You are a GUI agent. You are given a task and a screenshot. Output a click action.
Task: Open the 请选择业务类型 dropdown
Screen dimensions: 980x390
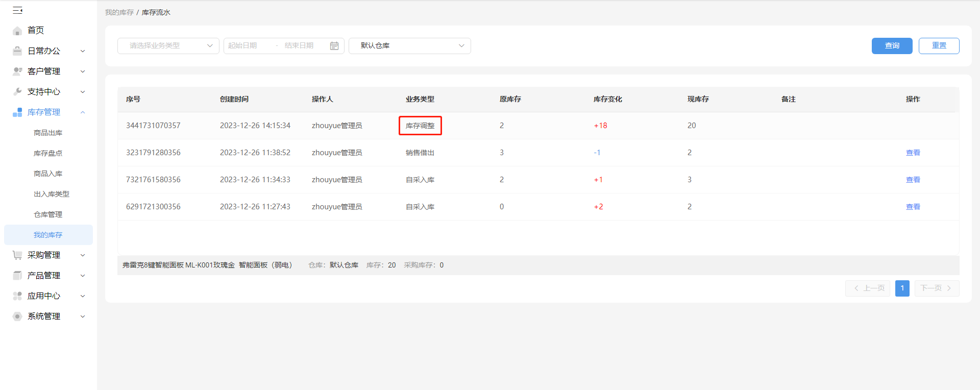click(x=168, y=46)
